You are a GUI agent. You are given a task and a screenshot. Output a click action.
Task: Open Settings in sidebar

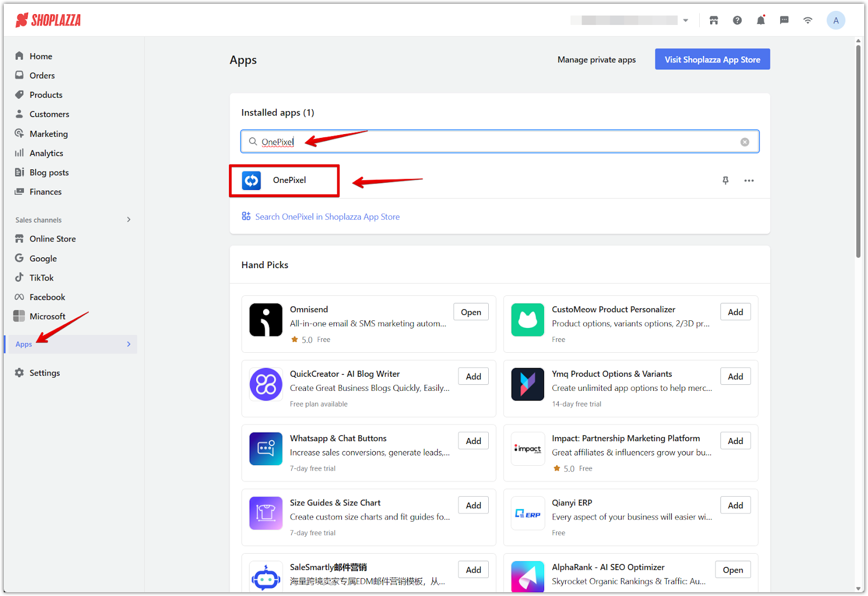44,373
